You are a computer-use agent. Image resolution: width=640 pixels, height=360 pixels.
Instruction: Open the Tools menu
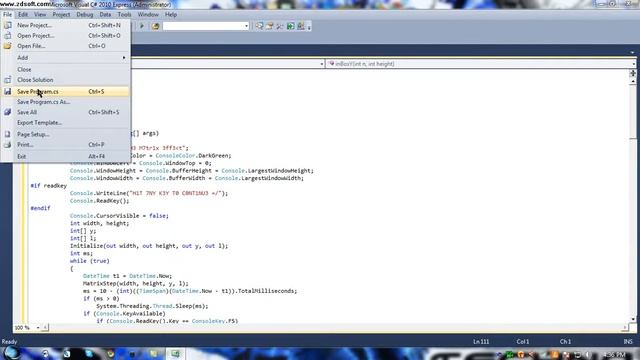124,14
